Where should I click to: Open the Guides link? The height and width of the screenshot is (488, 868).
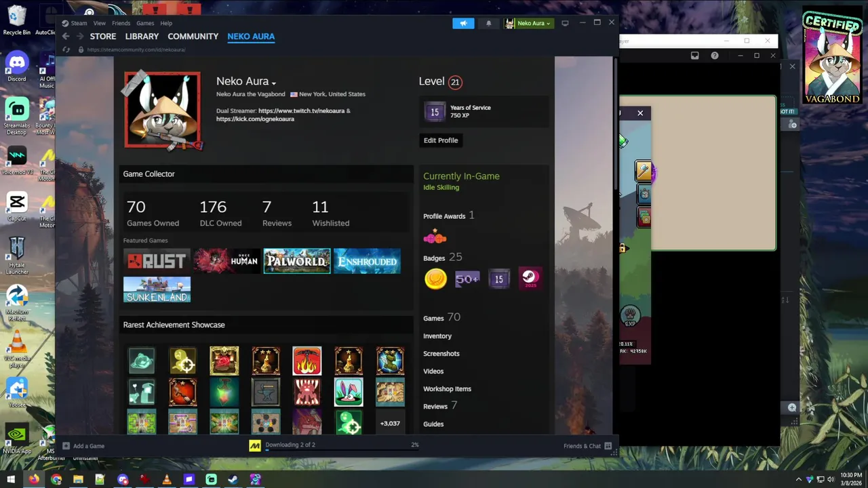[433, 424]
